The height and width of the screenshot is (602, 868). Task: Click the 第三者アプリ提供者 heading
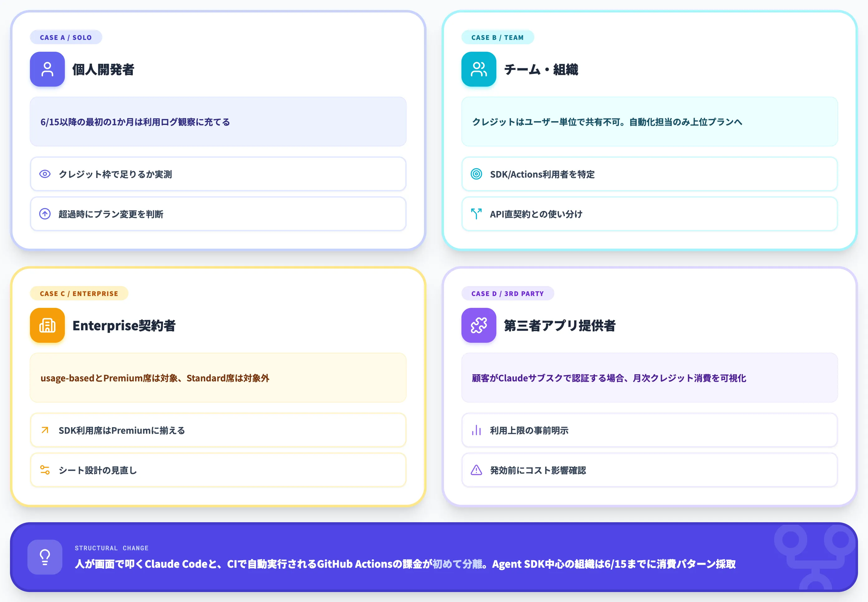[x=560, y=326]
